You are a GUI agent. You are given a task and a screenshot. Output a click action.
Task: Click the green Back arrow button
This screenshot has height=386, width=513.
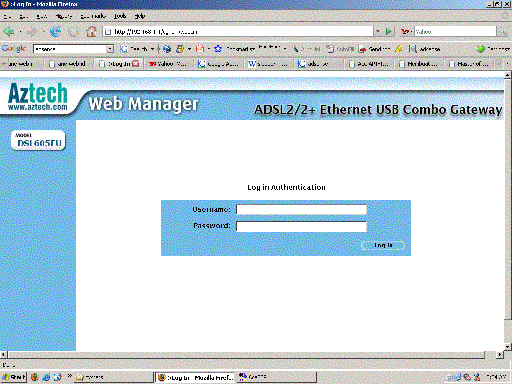click(x=9, y=32)
